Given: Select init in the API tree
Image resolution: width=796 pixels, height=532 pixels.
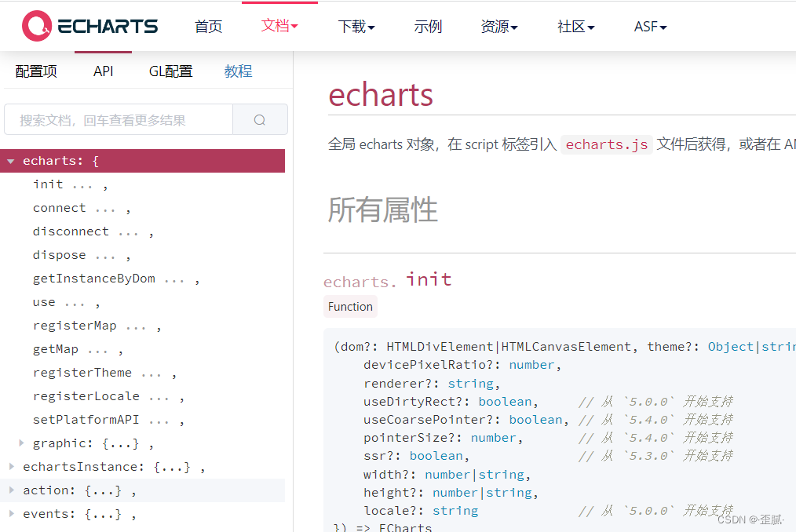Looking at the screenshot, I should (48, 184).
